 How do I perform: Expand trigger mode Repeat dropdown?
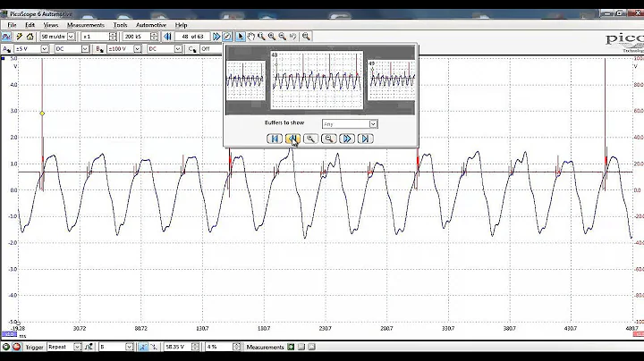point(77,347)
